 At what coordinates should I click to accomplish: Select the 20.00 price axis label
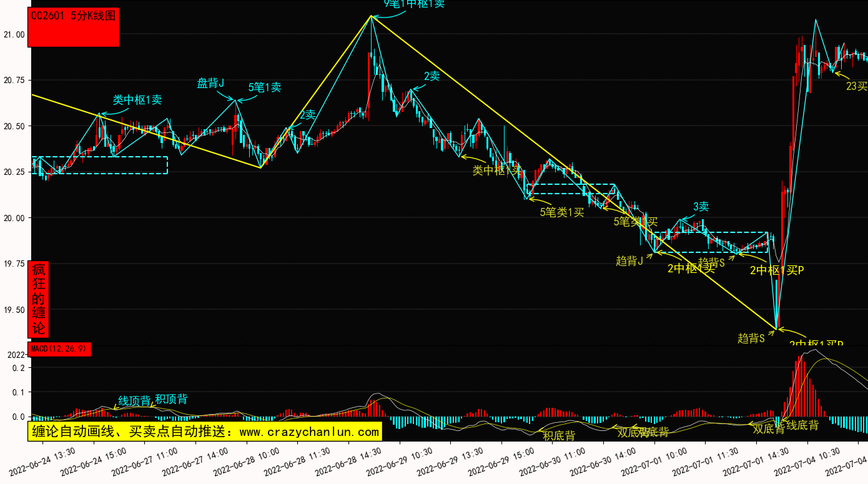coord(14,218)
